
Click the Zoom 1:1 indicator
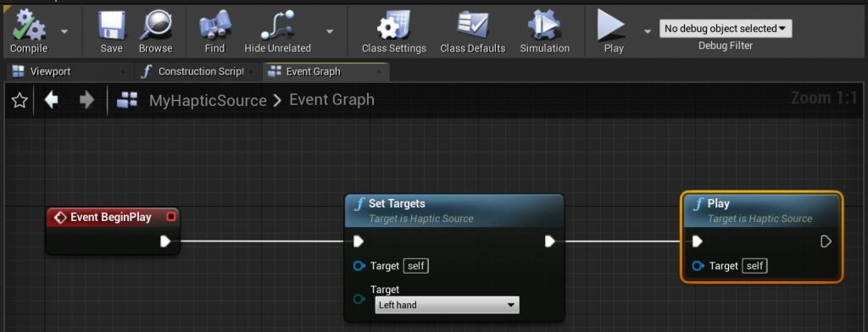pyautogui.click(x=824, y=98)
